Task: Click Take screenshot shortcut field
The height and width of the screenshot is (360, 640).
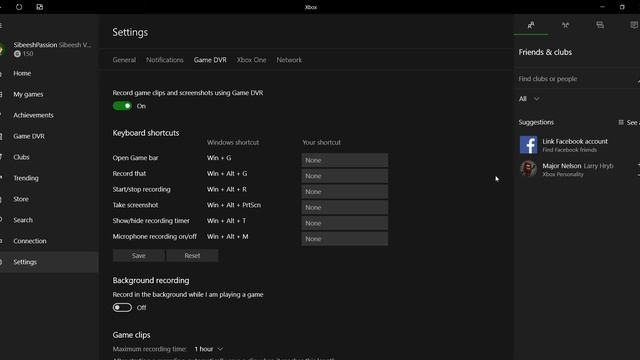Action: coord(344,207)
